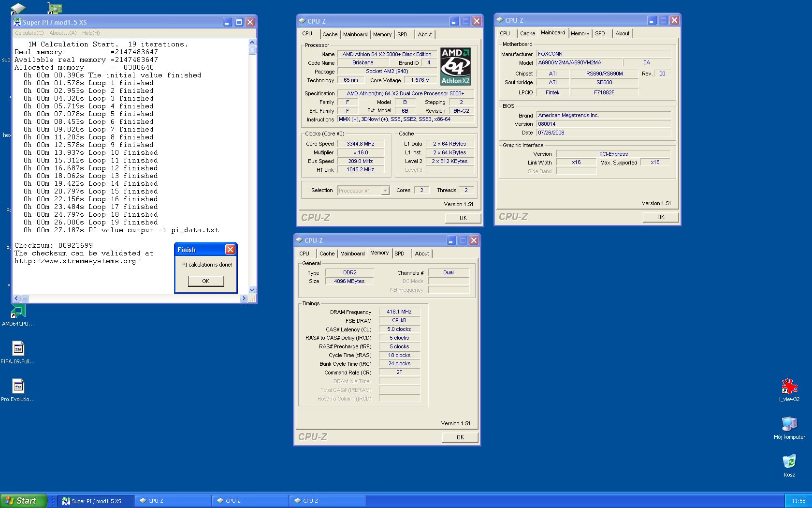
Task: Select the Memory tab in the CPU tab window
Action: point(382,34)
